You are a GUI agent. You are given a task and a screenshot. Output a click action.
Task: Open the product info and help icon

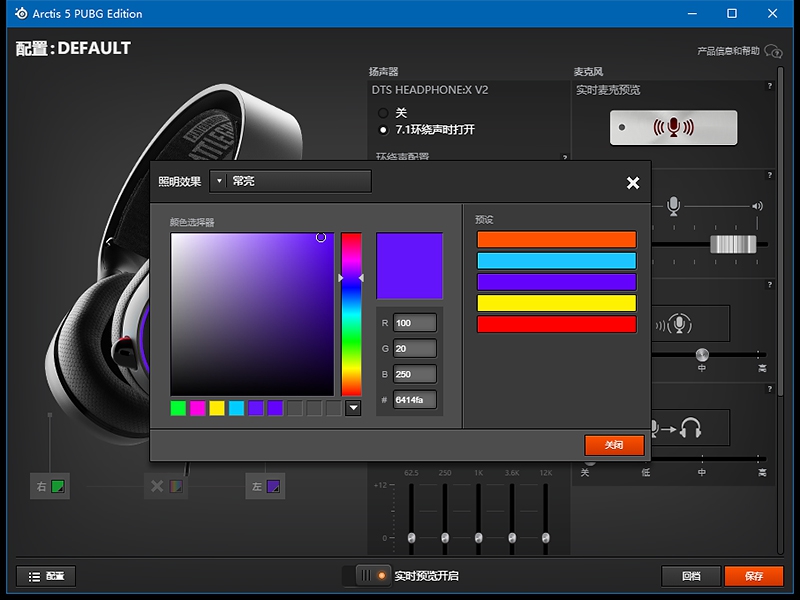tap(773, 51)
